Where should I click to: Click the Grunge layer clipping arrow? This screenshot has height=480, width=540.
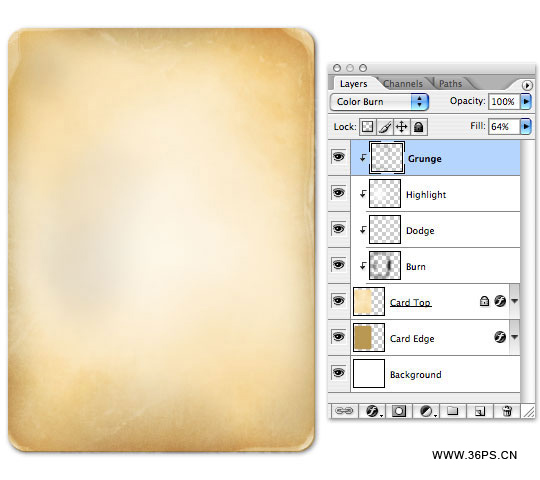pos(363,158)
